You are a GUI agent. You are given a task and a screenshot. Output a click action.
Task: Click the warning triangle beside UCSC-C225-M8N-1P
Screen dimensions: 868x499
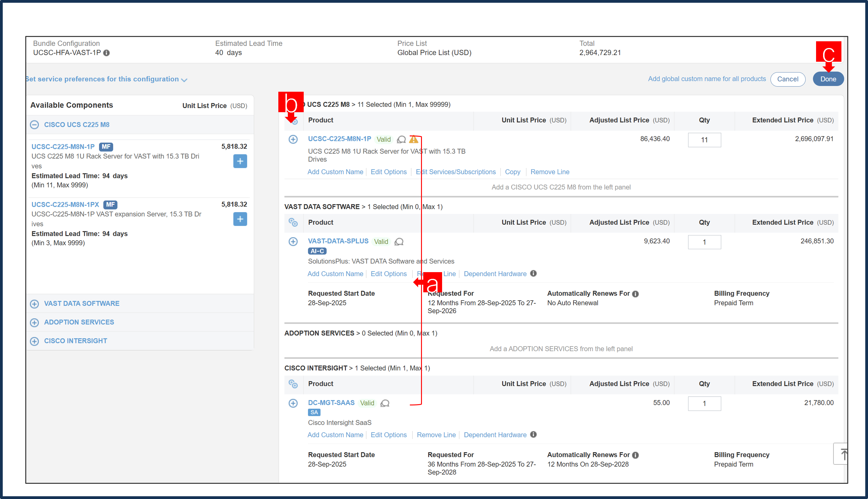[x=414, y=139]
